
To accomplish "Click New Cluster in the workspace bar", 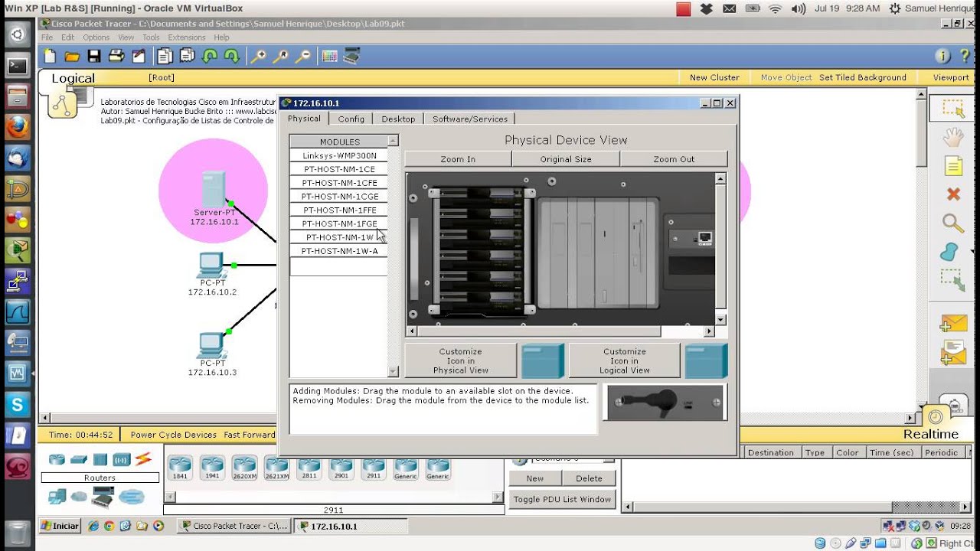I will [714, 77].
